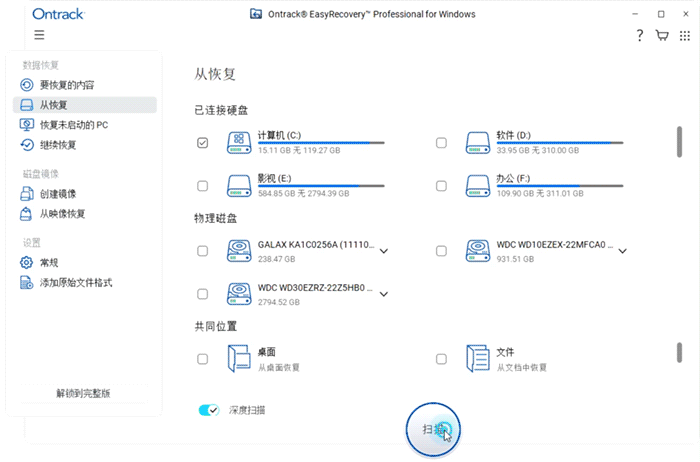This screenshot has width=700, height=462.
Task: Check the 文件 location checkbox
Action: [x=441, y=359]
